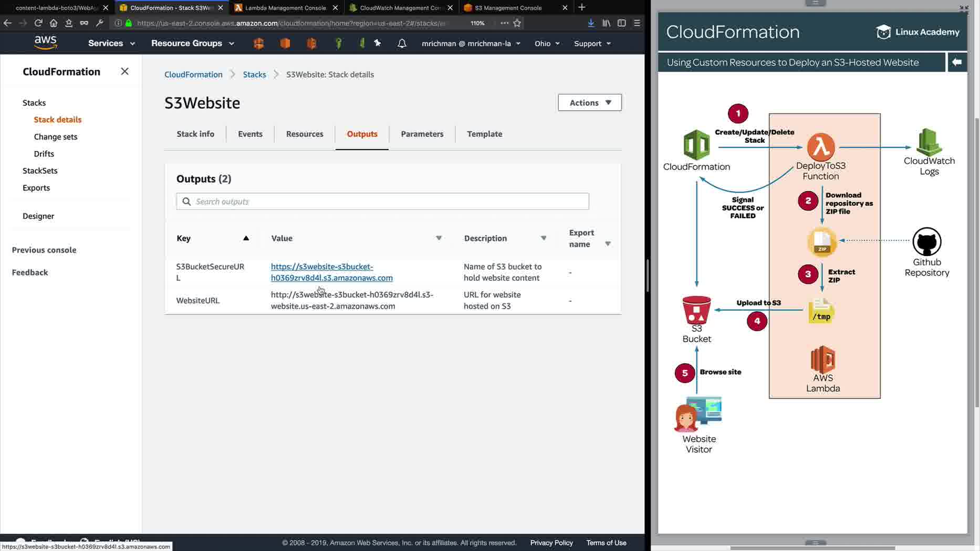Open page actions ellipsis in address bar
Screen dimensions: 980x551
(x=504, y=23)
